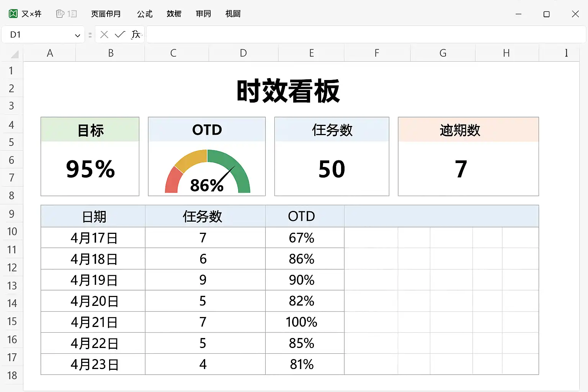Open the rightmost ribbon tab in the menu bar
588x392 pixels.
pos(233,14)
